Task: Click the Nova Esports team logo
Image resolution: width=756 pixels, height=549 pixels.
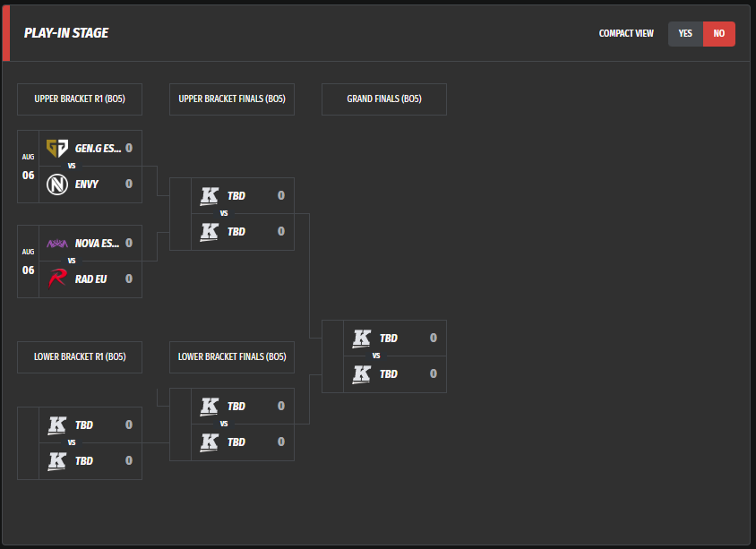Action: point(57,243)
